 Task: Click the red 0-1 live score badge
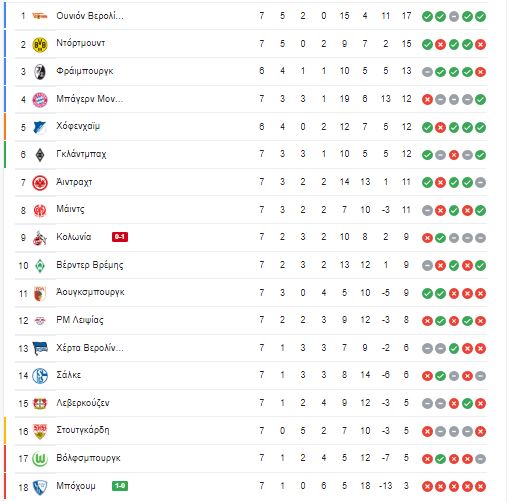point(120,237)
